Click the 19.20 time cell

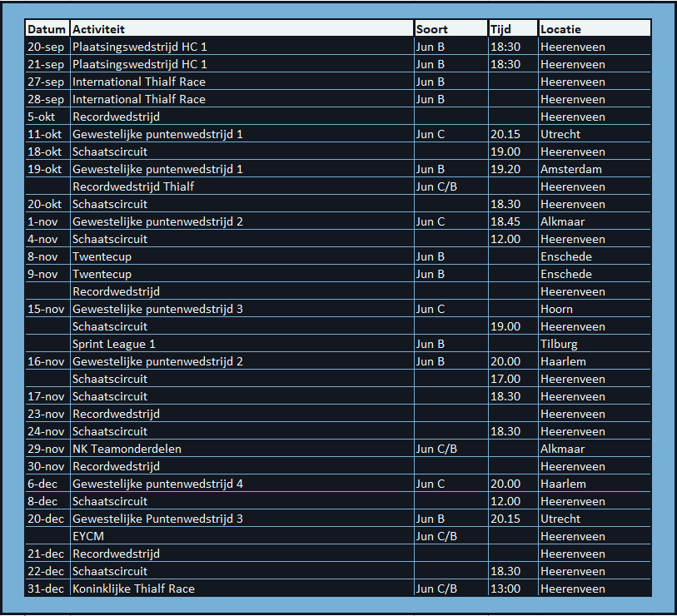[x=505, y=169]
